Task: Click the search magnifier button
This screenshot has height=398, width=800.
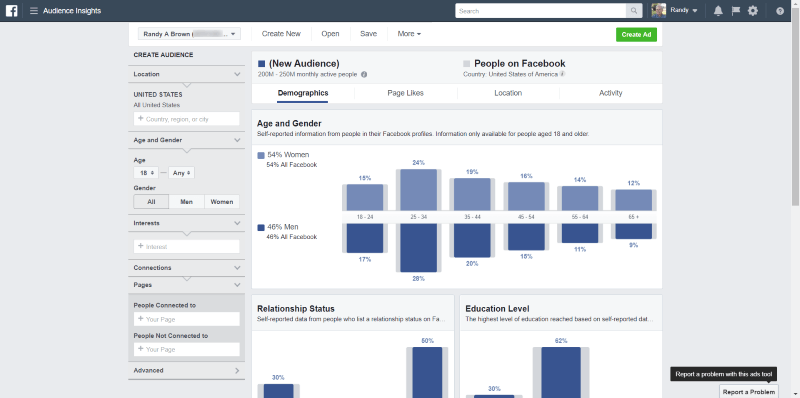Action: pyautogui.click(x=634, y=11)
